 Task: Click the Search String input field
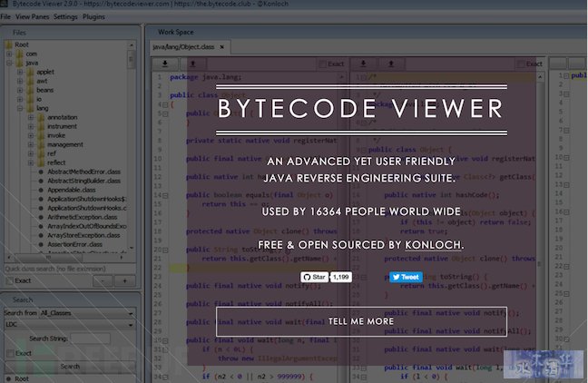click(x=91, y=339)
